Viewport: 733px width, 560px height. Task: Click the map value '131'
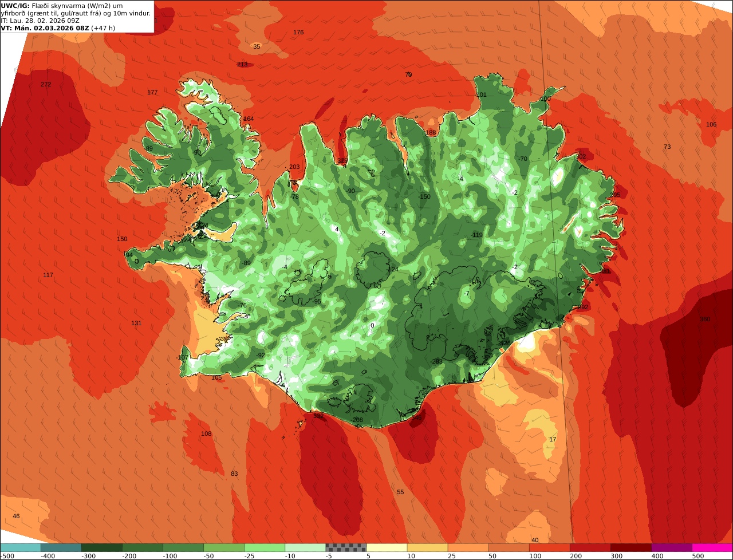tap(136, 324)
